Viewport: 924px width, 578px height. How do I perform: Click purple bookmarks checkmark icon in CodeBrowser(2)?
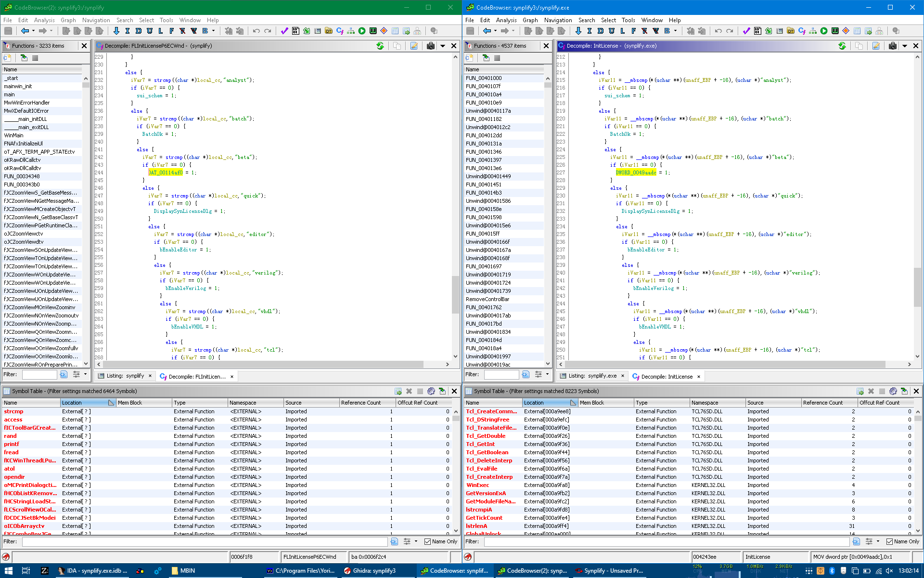(x=284, y=31)
